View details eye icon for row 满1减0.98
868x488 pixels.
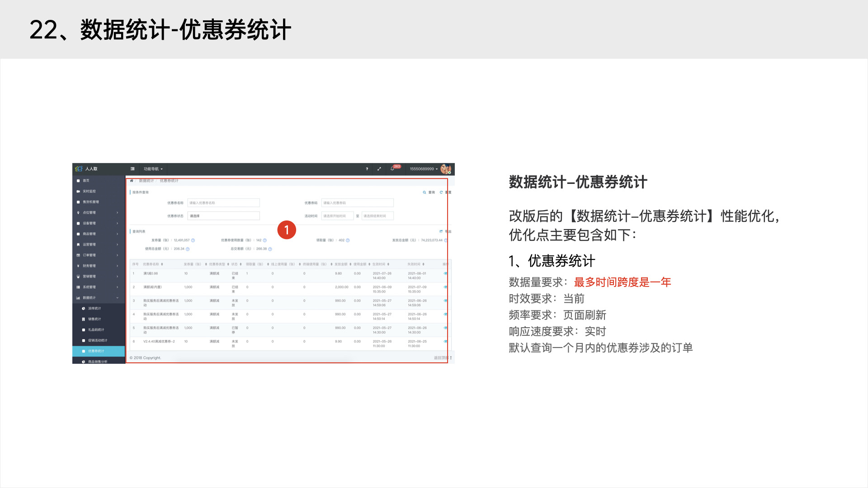pos(445,273)
